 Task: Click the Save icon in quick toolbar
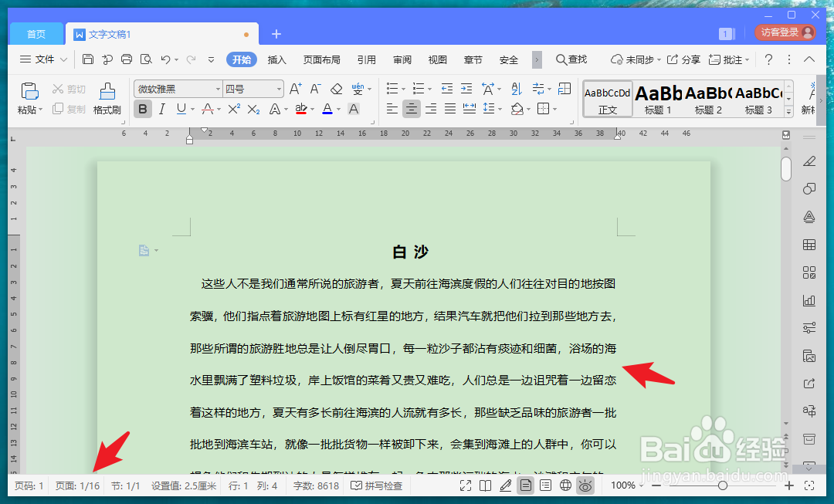(x=88, y=59)
